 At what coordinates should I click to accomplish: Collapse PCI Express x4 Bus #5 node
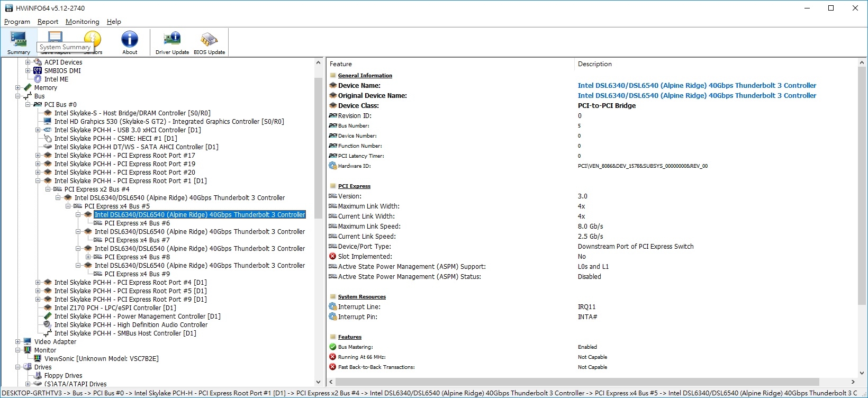[x=68, y=206]
